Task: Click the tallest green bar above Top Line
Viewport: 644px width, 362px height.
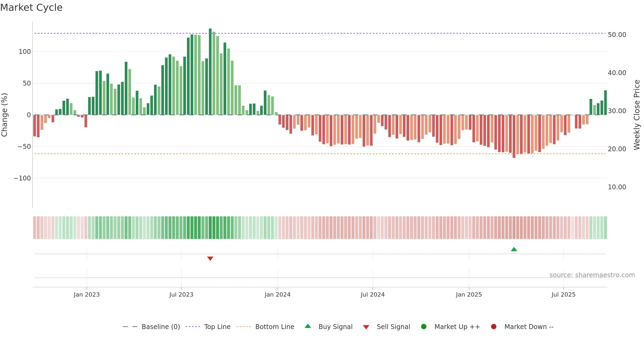Action: tap(210, 72)
